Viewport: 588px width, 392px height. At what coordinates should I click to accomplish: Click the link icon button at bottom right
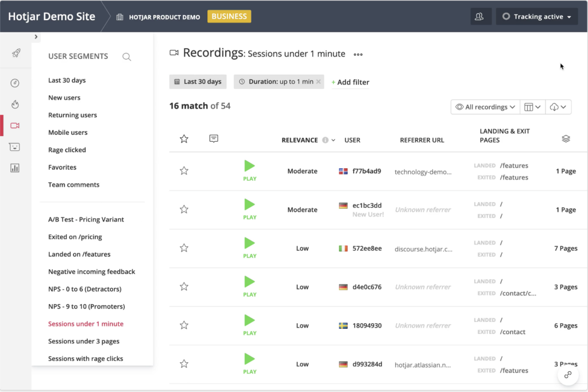pos(568,375)
